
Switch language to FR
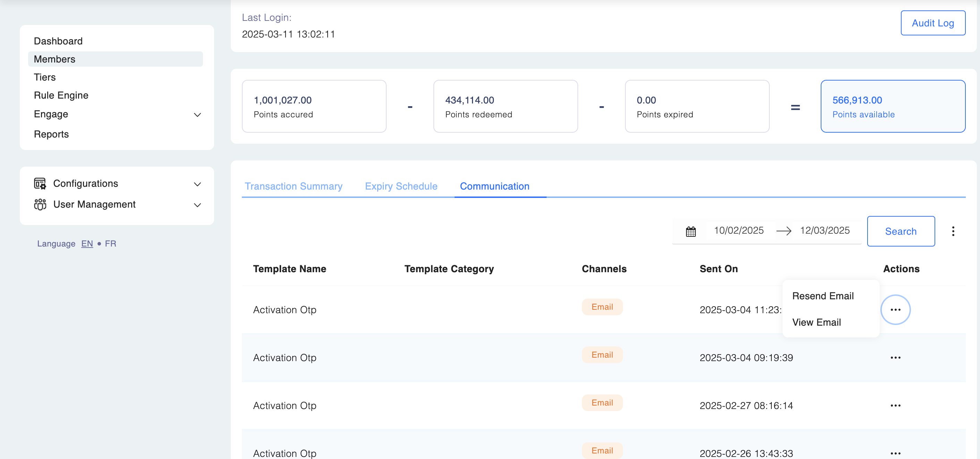click(110, 244)
